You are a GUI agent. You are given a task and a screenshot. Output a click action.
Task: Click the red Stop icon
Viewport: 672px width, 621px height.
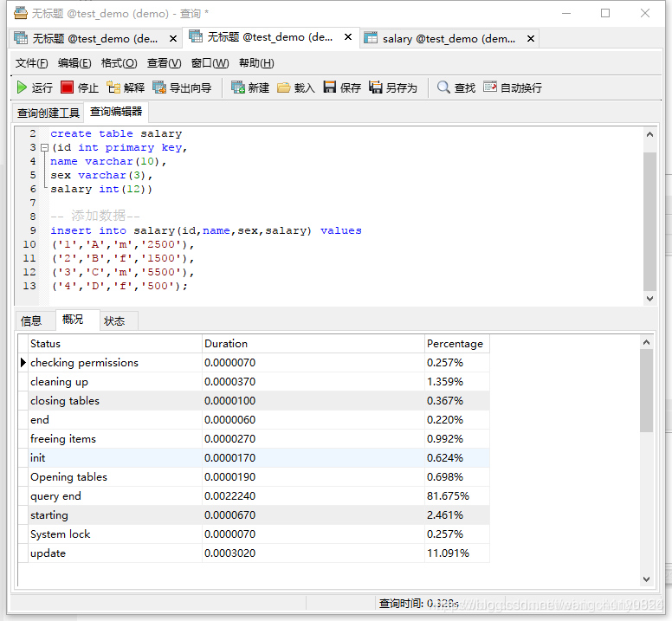tap(67, 87)
